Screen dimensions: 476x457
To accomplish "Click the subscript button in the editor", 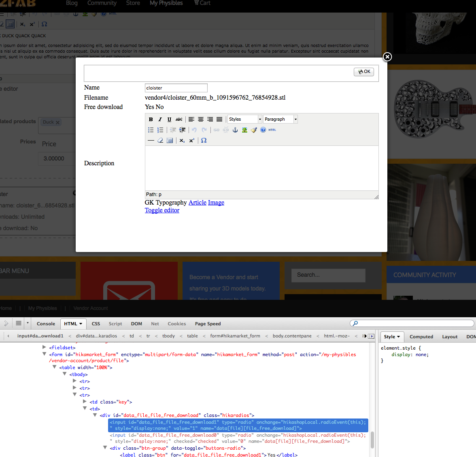I will (x=182, y=141).
